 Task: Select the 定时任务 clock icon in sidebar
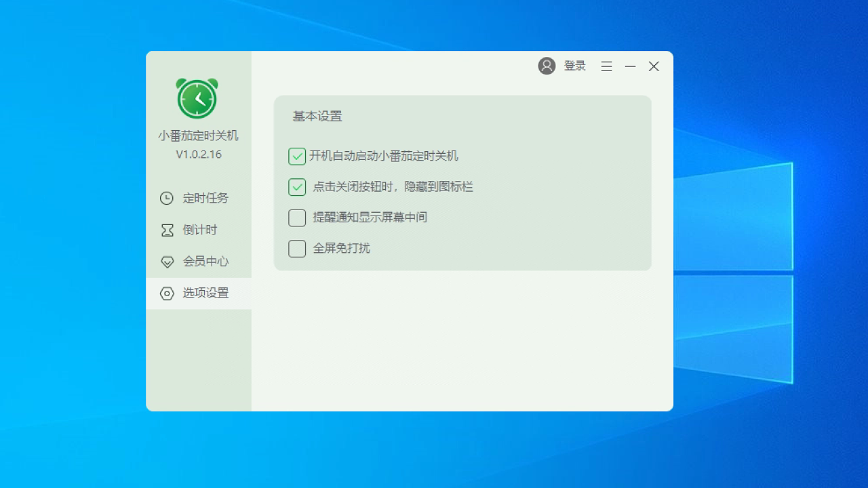[x=167, y=198]
